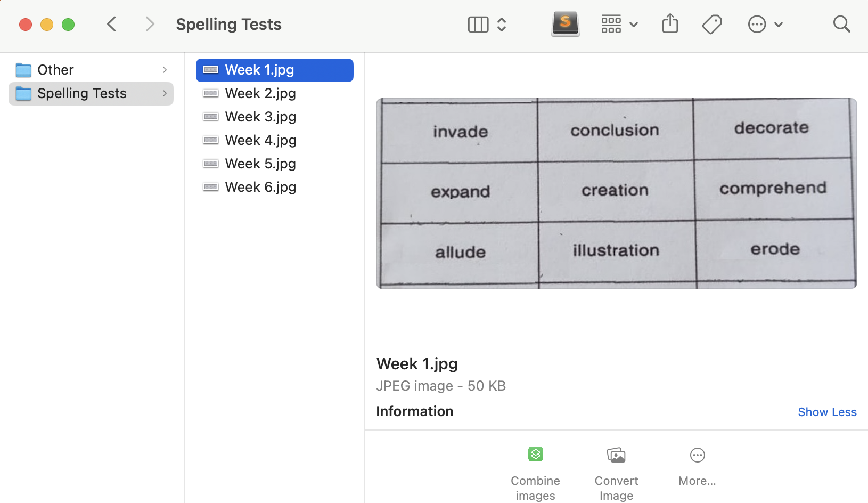Select the Week 6.jpg file
Viewport: 868px width, 503px height.
click(260, 188)
